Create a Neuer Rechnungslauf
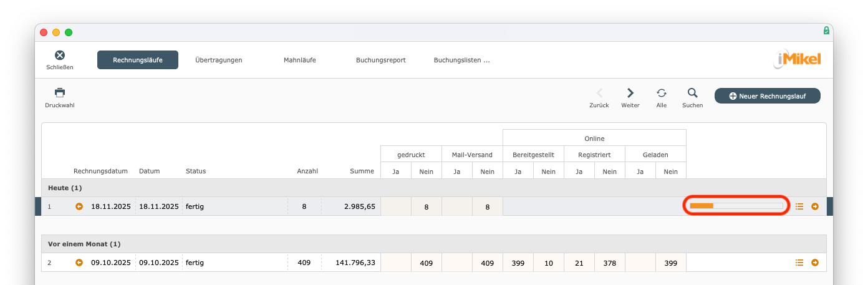Screen dimensions: 868x285 pyautogui.click(x=767, y=96)
